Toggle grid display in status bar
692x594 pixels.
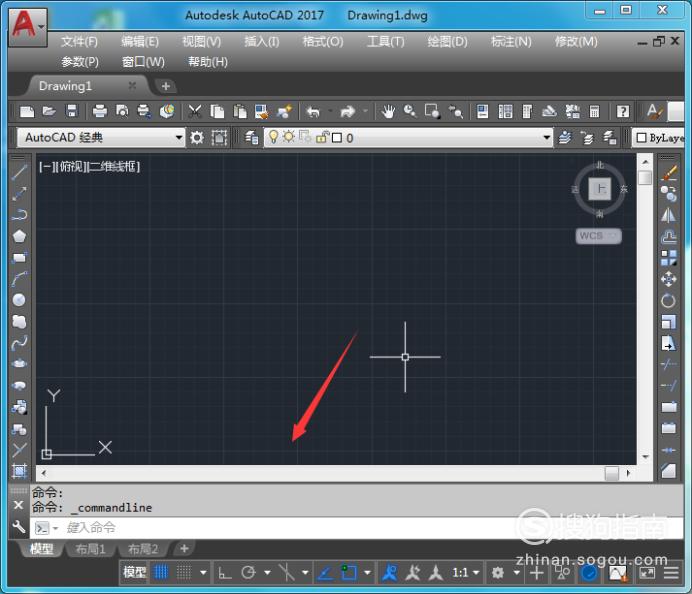(x=161, y=573)
